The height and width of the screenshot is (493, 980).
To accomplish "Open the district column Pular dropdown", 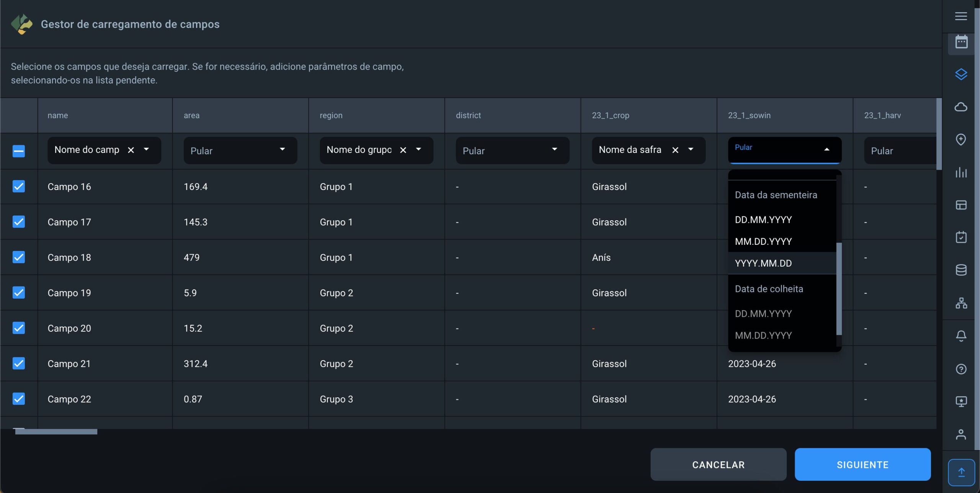I will click(512, 150).
